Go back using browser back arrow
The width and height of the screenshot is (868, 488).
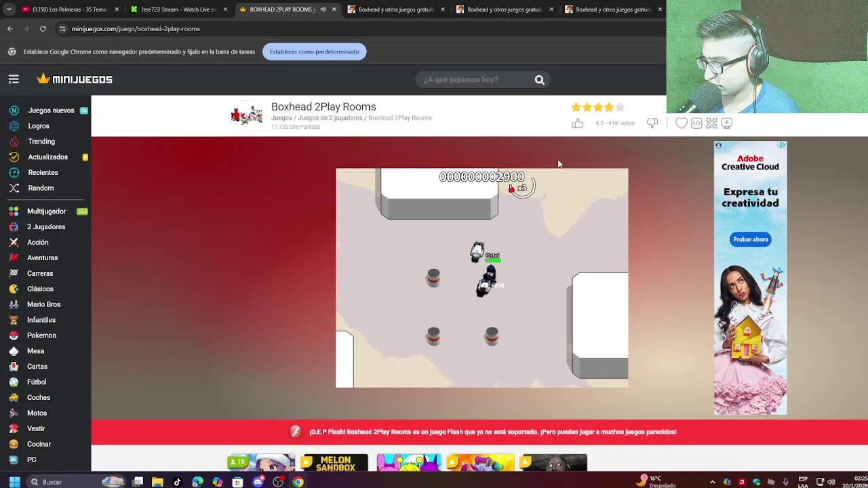(10, 28)
